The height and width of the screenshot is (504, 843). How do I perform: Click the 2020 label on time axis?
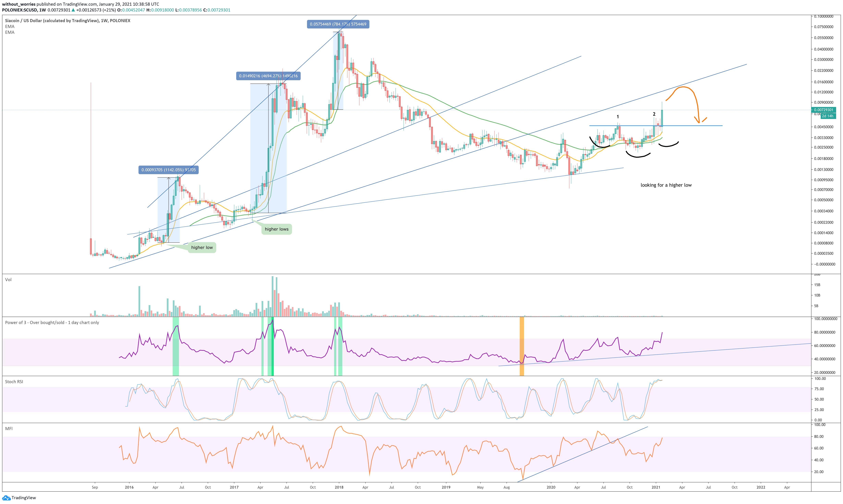pos(551,487)
